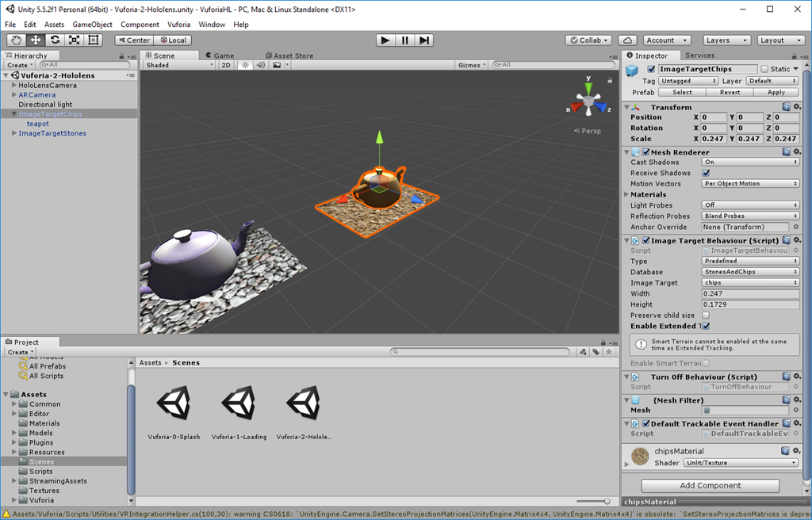Search project by label icon
This screenshot has height=520, width=812.
coord(596,352)
